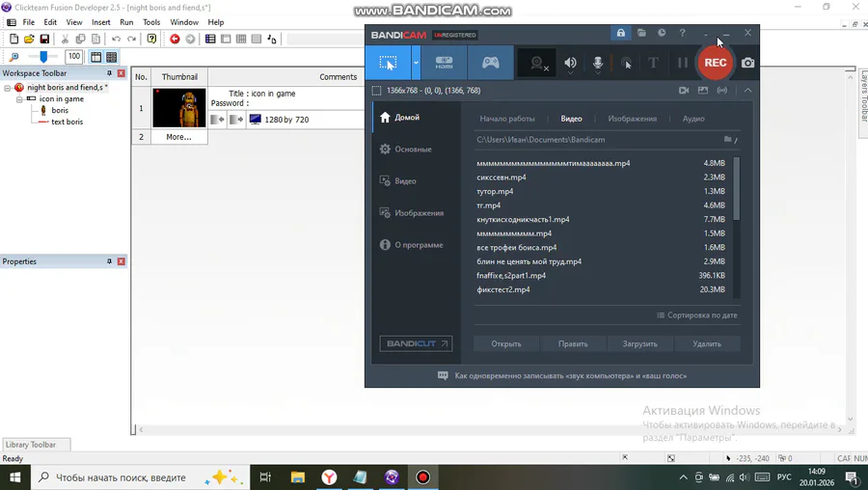Open the File menu

[29, 22]
